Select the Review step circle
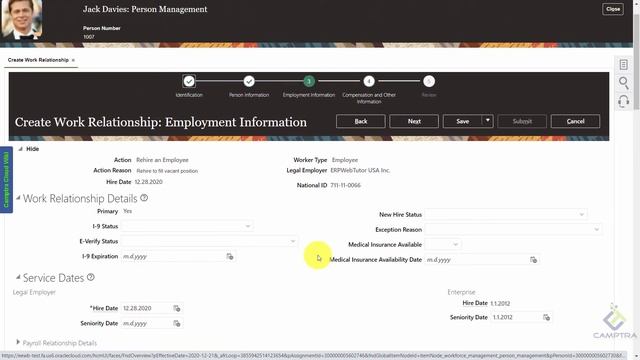Screen dimensions: 640x360 pos(429,81)
